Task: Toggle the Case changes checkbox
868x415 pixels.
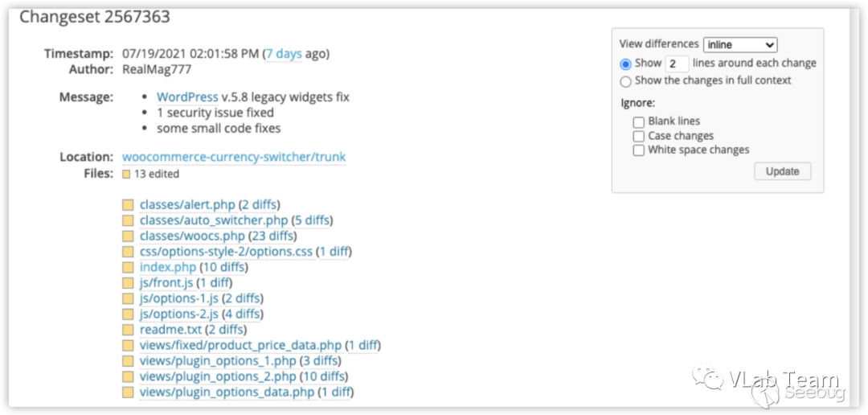Action: pos(639,137)
